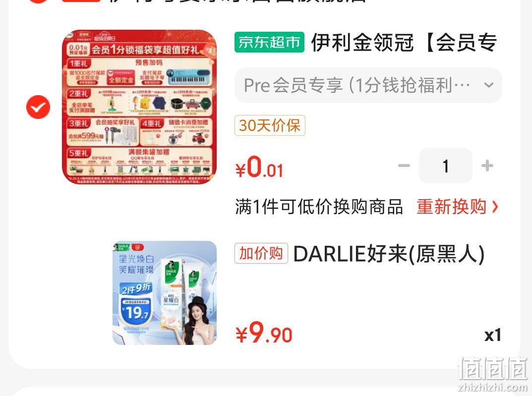Tap the ¥9.90 add-on price
532x396 pixels.
264,333
